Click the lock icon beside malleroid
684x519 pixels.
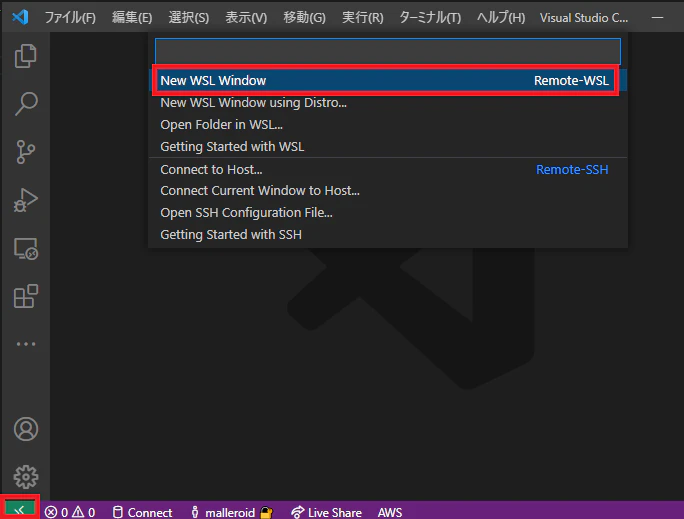pos(267,512)
